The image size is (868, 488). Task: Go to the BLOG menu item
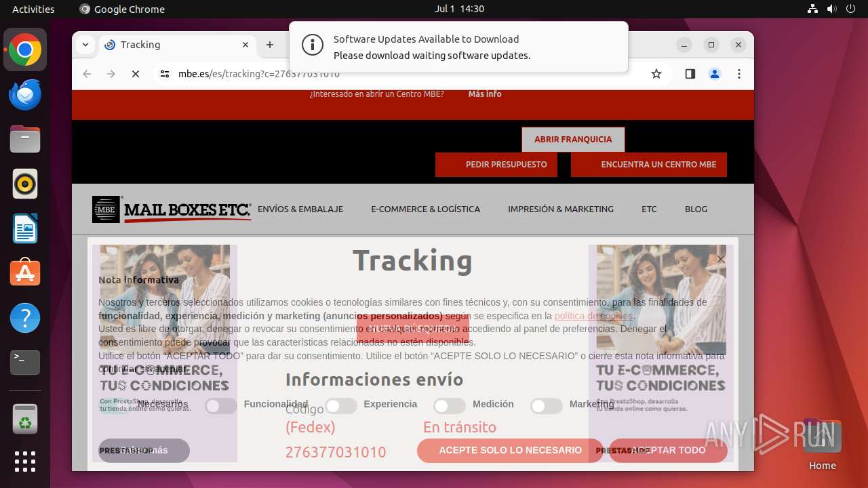(x=696, y=209)
